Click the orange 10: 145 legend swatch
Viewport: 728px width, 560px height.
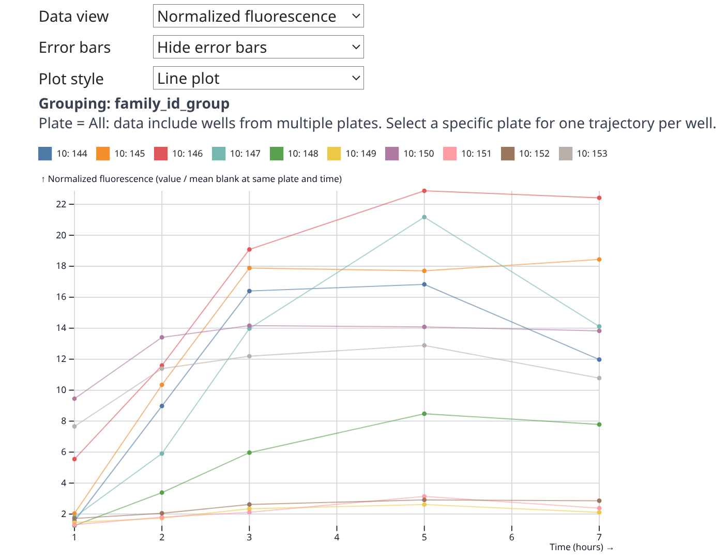103,154
